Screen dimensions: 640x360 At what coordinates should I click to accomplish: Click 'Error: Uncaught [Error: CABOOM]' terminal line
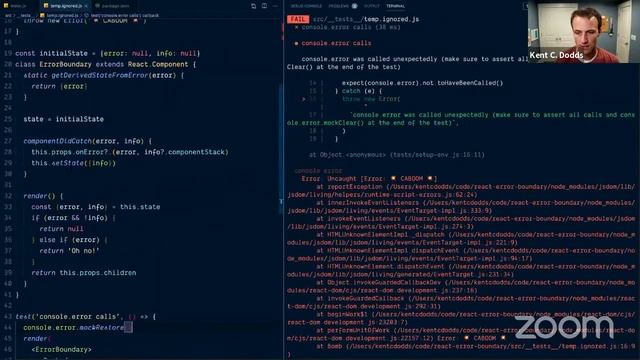[369, 179]
